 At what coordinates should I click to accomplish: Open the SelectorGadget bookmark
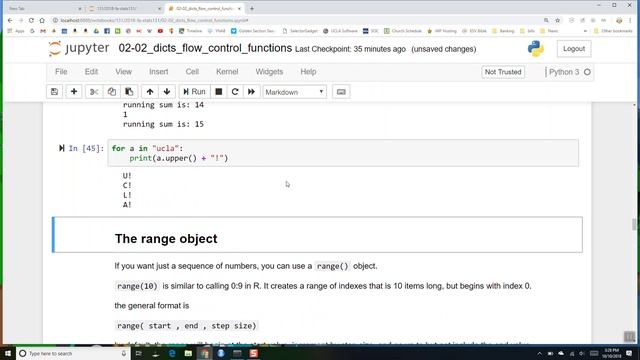click(x=300, y=31)
